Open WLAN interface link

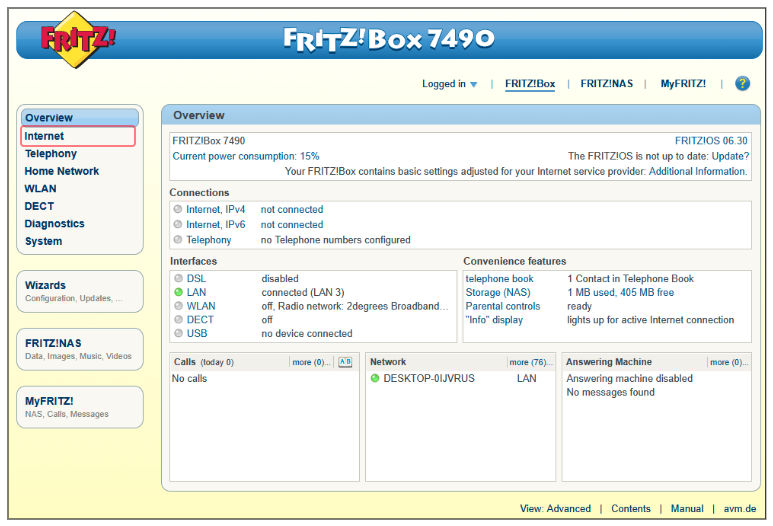(201, 306)
